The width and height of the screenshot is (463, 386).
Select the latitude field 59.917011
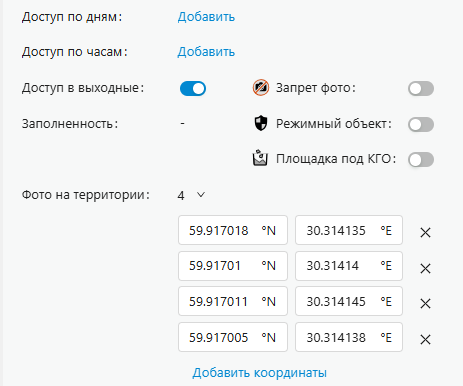233,301
